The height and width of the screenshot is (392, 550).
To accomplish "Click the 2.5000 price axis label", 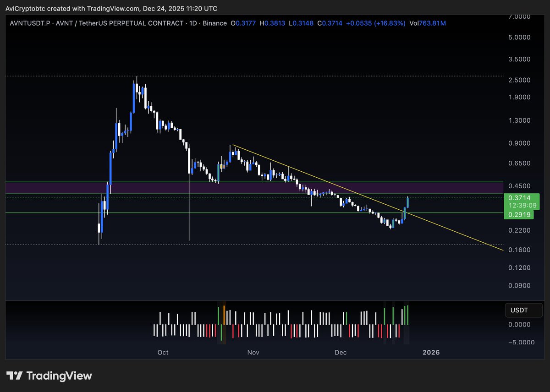I will coord(519,80).
